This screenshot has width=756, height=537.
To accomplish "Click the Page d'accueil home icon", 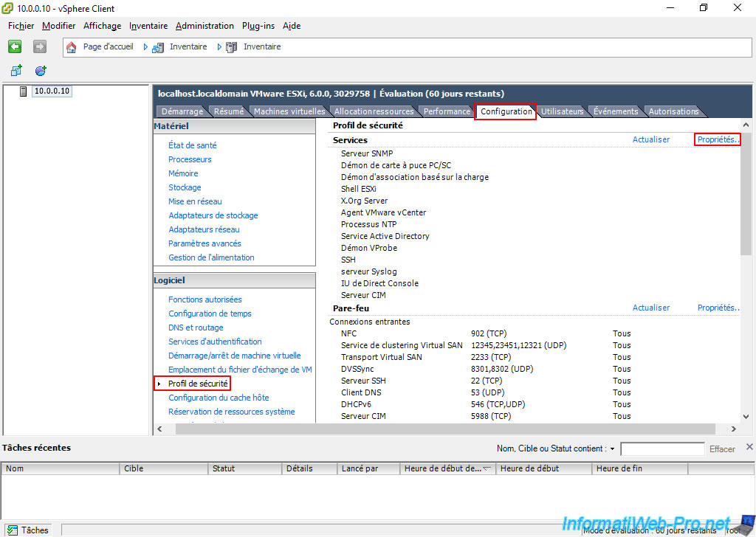I will [x=72, y=47].
